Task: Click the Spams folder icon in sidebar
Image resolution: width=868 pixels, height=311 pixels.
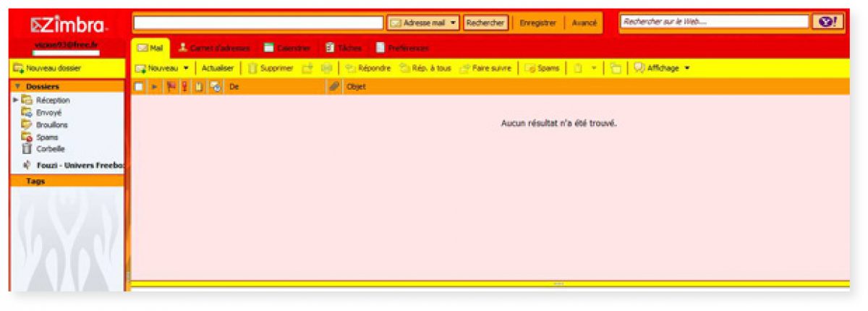Action: tap(27, 137)
